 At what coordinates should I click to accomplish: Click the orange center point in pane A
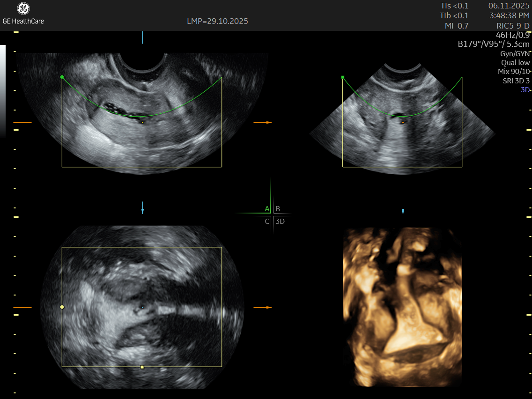tap(142, 123)
